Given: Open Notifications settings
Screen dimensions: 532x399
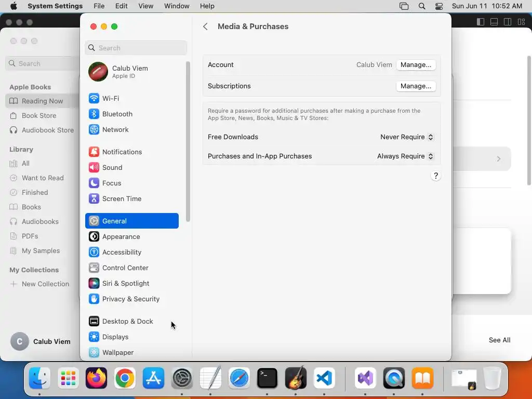Looking at the screenshot, I should pyautogui.click(x=131, y=152).
